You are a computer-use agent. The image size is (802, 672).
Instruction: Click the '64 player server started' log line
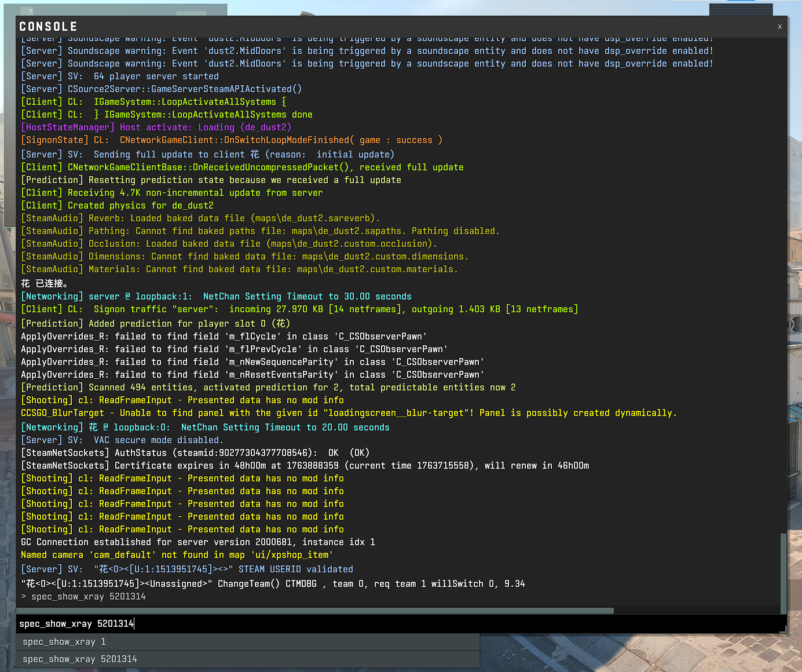(x=120, y=76)
